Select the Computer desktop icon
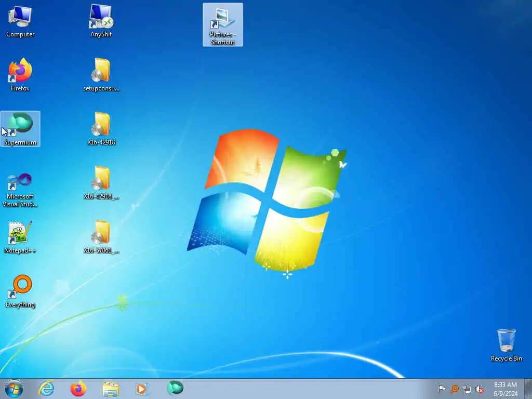 click(20, 22)
